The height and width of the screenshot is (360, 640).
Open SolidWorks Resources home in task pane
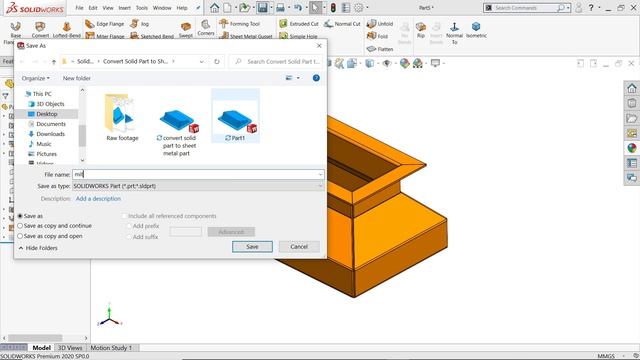(632, 88)
